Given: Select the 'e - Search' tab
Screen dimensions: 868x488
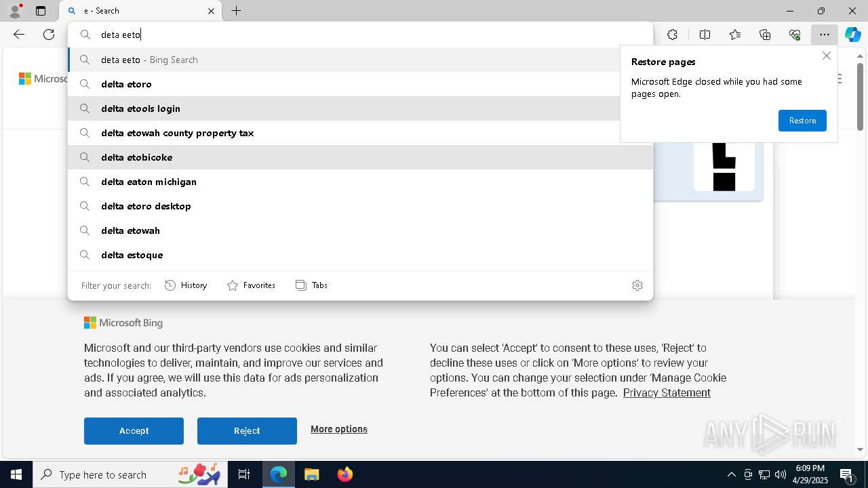Looking at the screenshot, I should (x=140, y=11).
